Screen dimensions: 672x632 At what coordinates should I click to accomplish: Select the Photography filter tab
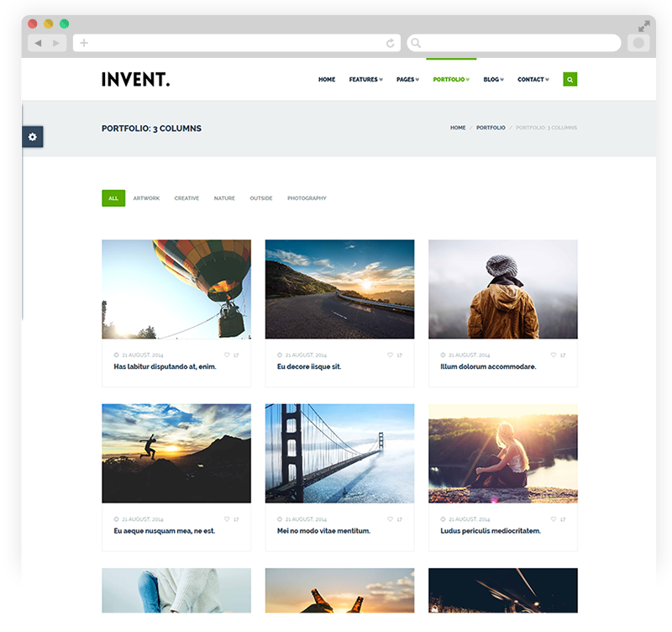pyautogui.click(x=307, y=198)
